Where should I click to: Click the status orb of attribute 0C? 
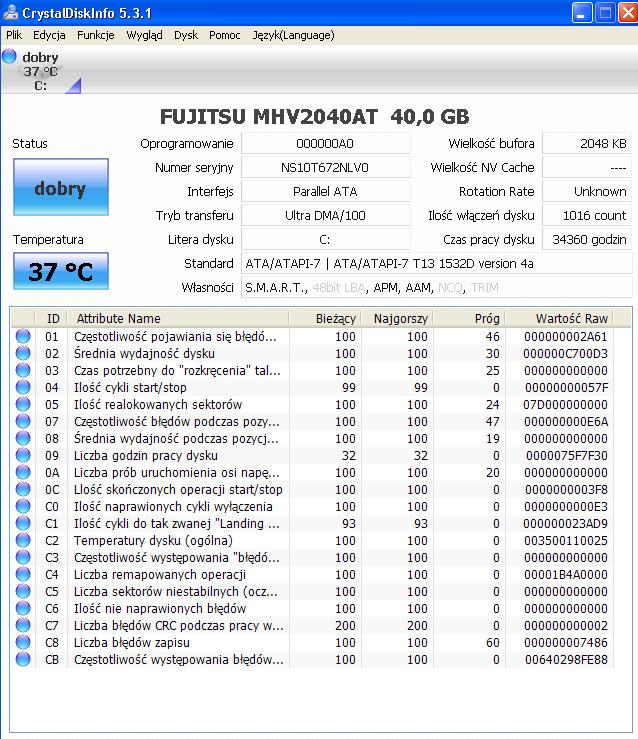(23, 489)
